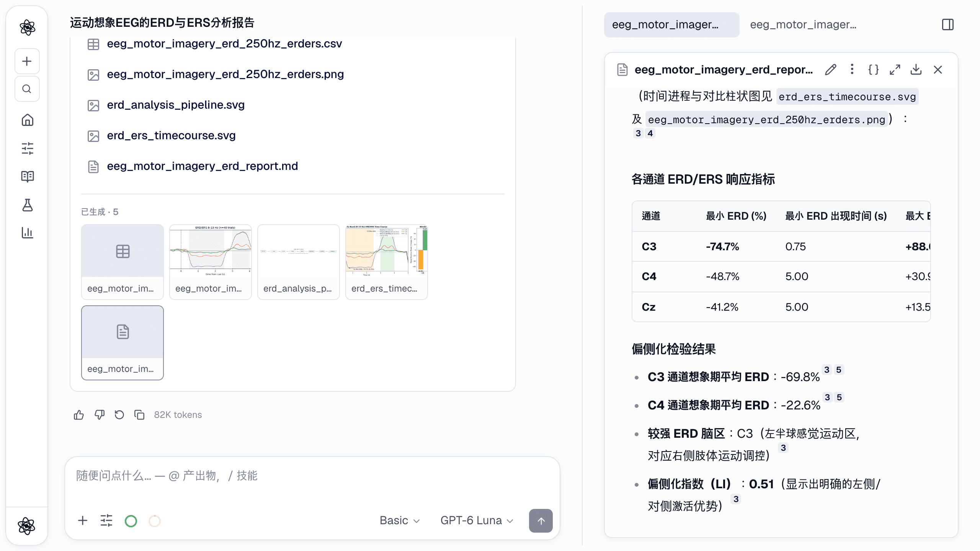Download the report file
Viewport: 980px width, 551px height.
coord(916,70)
